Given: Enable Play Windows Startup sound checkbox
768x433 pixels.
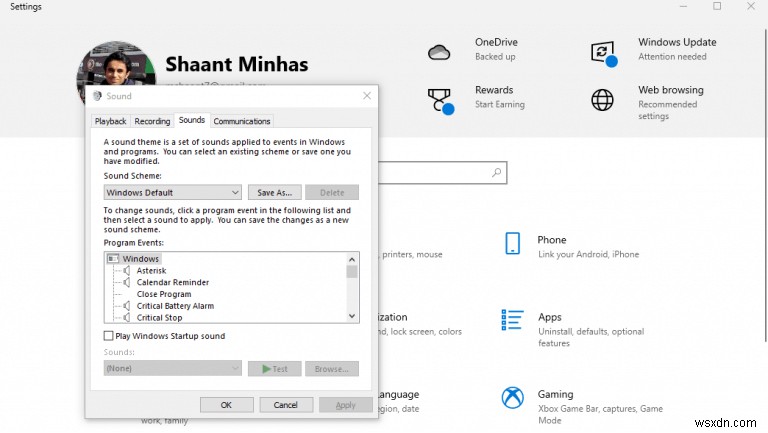Looking at the screenshot, I should coord(108,336).
